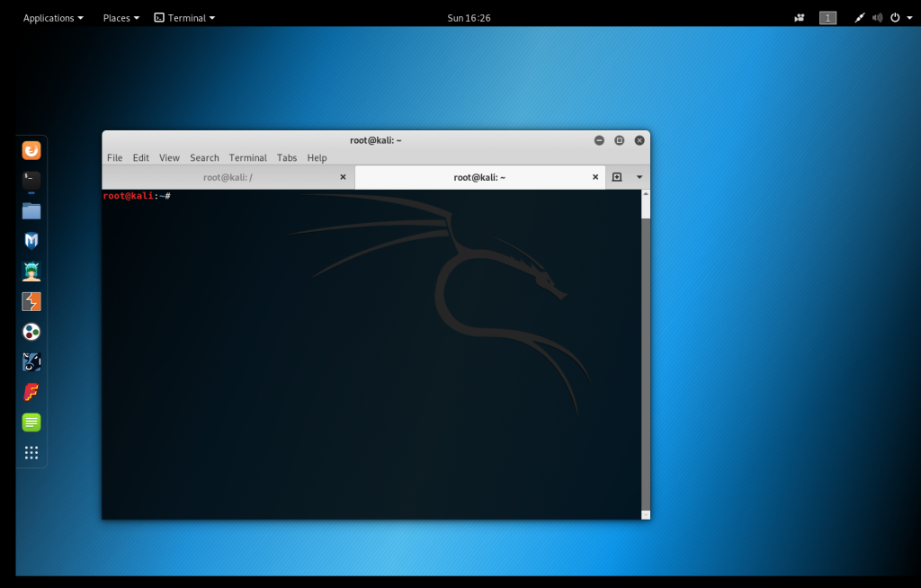
Task: Show all applications grid
Action: pyautogui.click(x=31, y=452)
